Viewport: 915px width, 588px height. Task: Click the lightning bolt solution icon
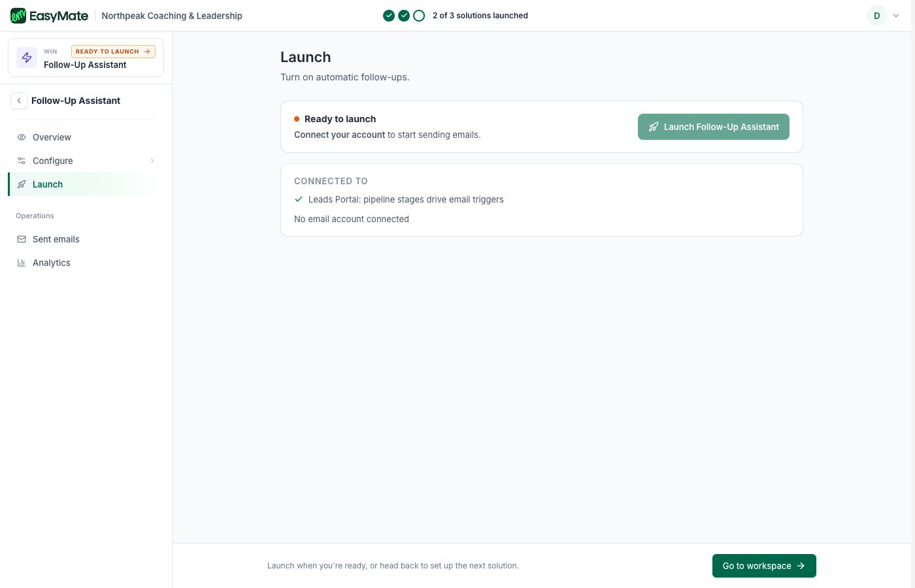(27, 57)
